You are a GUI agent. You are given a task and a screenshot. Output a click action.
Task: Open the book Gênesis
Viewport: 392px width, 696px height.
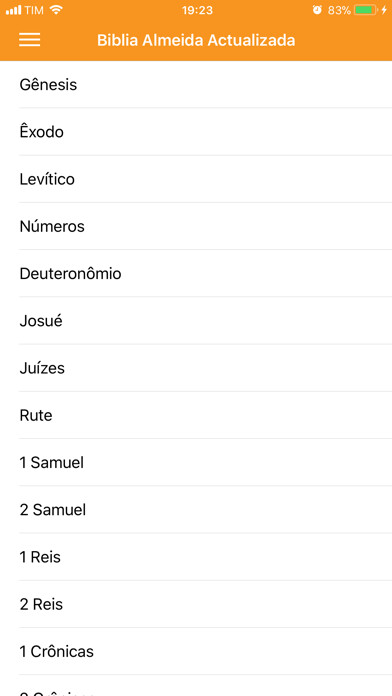click(x=196, y=84)
